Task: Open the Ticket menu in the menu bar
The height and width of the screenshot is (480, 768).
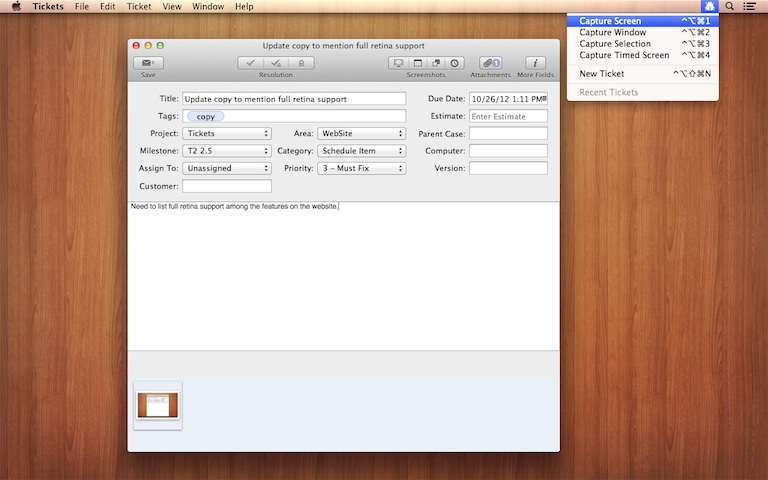Action: tap(139, 6)
